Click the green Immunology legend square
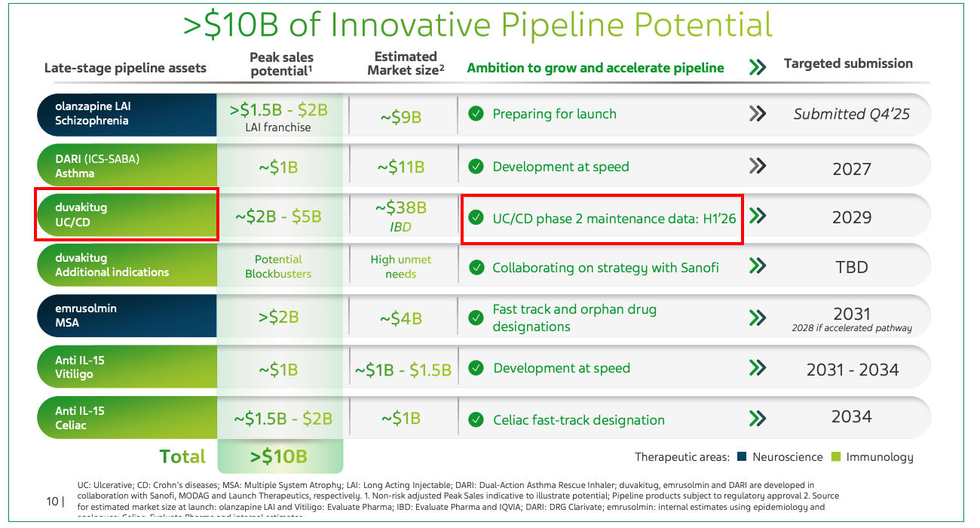The image size is (980, 528). tap(835, 456)
